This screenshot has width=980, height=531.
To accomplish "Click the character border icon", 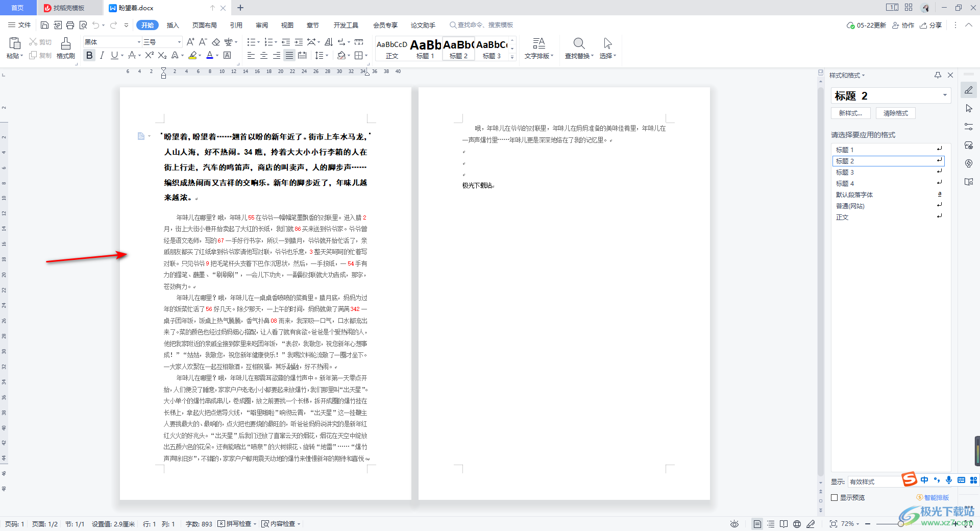I will click(x=228, y=55).
